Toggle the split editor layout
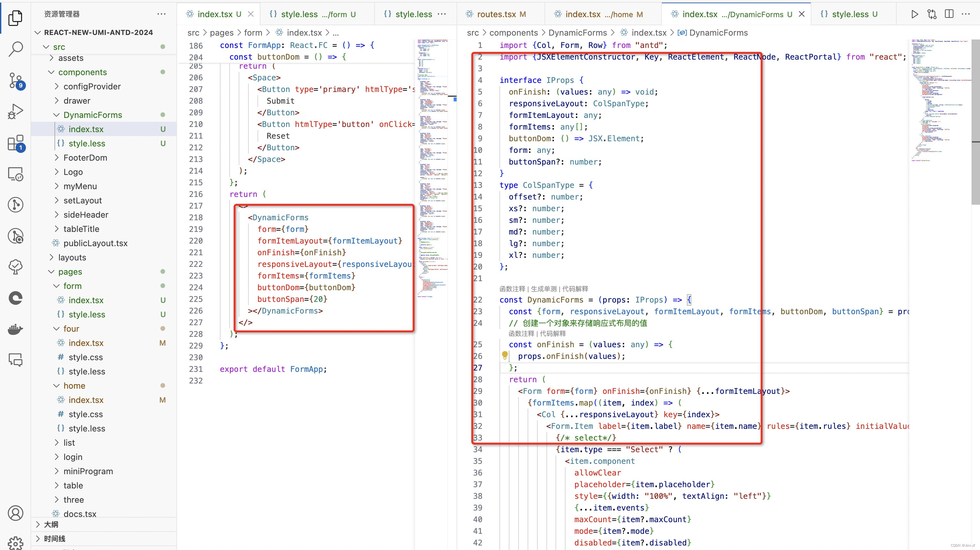This screenshot has height=550, width=980. pyautogui.click(x=949, y=14)
